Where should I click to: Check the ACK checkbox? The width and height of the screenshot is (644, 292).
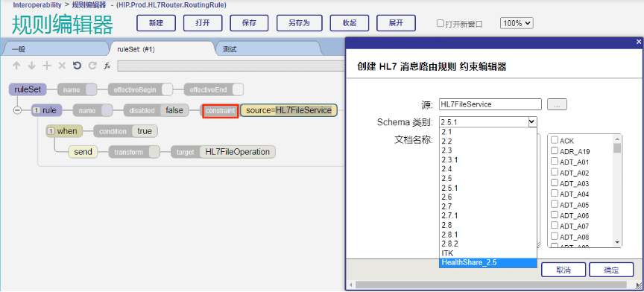point(554,140)
